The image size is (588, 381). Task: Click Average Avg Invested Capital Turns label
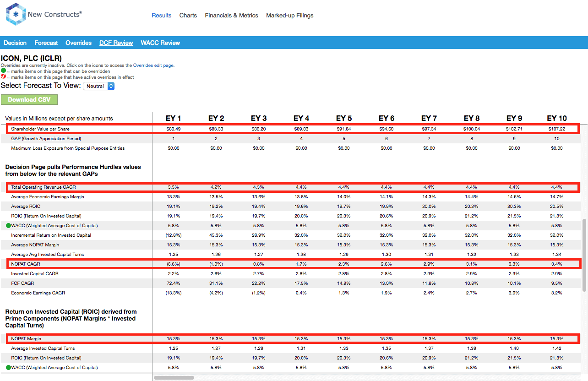coord(48,254)
